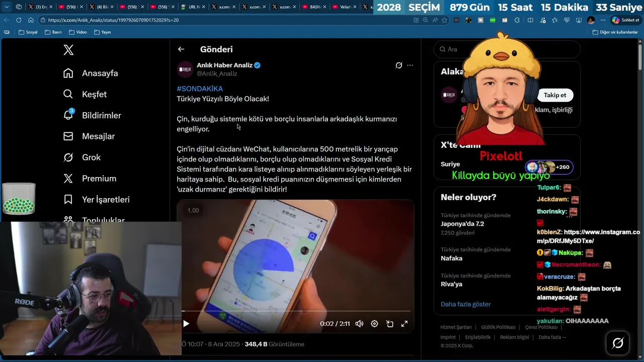Screen dimensions: 644x362
Task: Click the Sohbet et Copilot button
Action: pyautogui.click(x=625, y=20)
